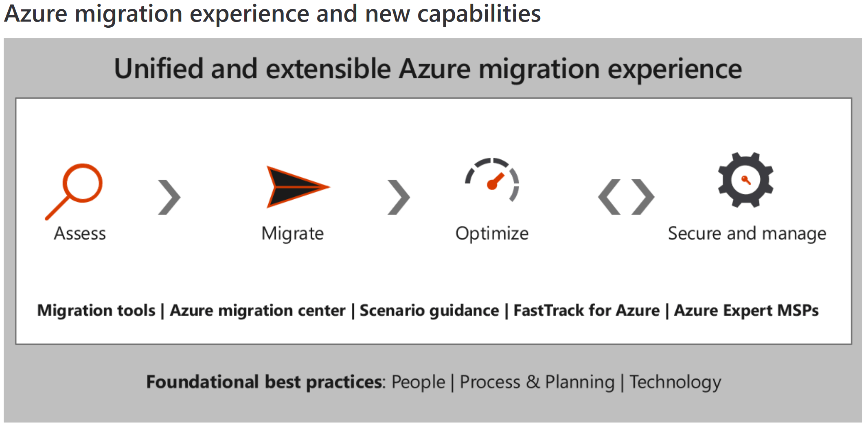Viewport: 868px width, 427px height.
Task: Click the Secure and manage label
Action: pos(747,234)
